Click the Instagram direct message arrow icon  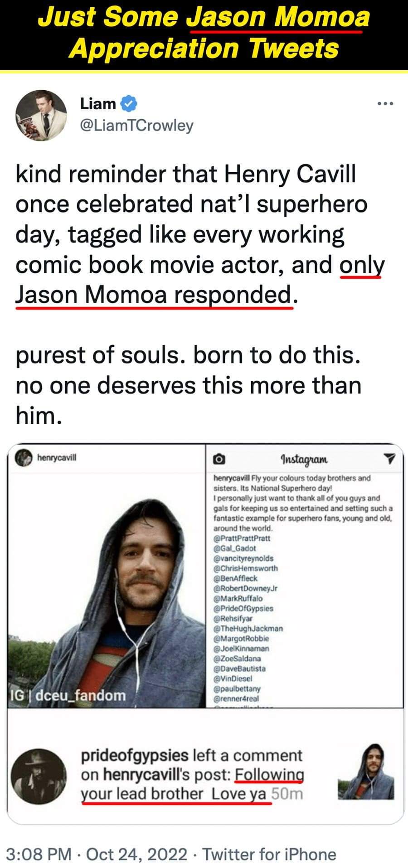pos(390,459)
